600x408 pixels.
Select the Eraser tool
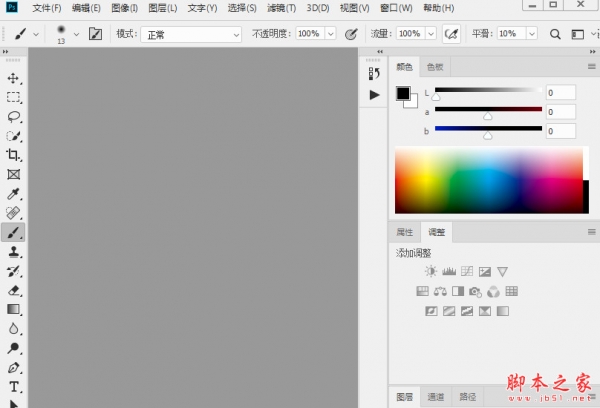[x=14, y=290]
